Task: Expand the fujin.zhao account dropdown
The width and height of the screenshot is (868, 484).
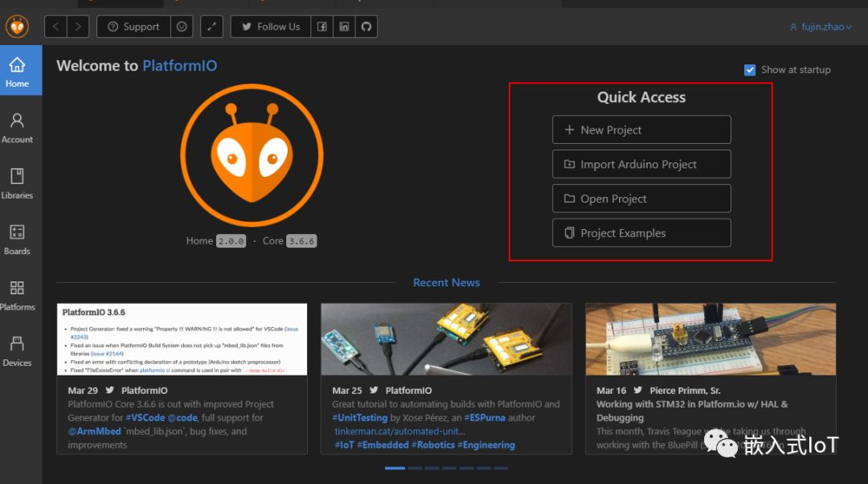Action: pos(820,27)
